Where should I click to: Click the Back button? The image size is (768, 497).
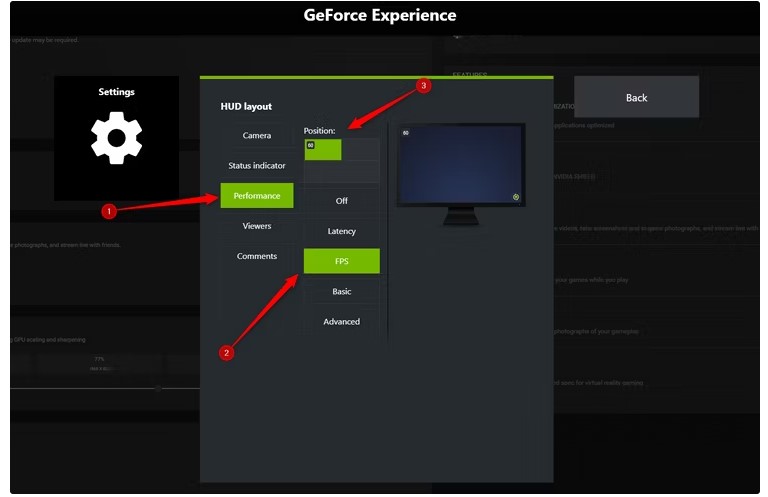[x=636, y=97]
